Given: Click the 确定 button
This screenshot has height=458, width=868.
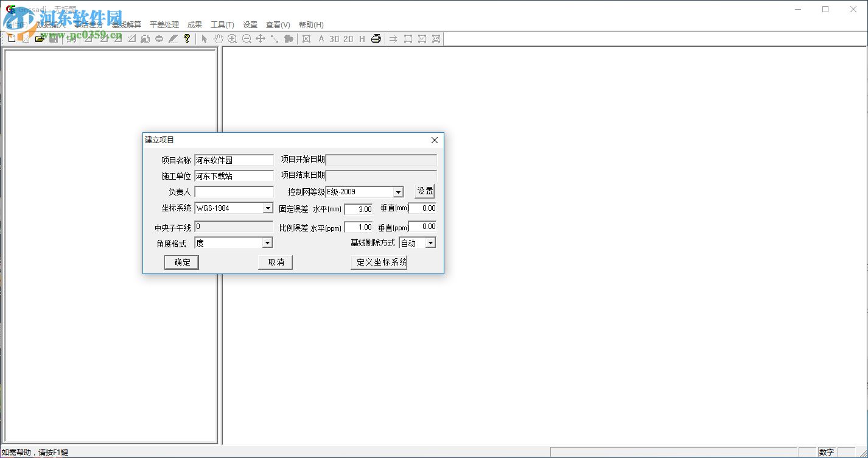Looking at the screenshot, I should point(182,262).
